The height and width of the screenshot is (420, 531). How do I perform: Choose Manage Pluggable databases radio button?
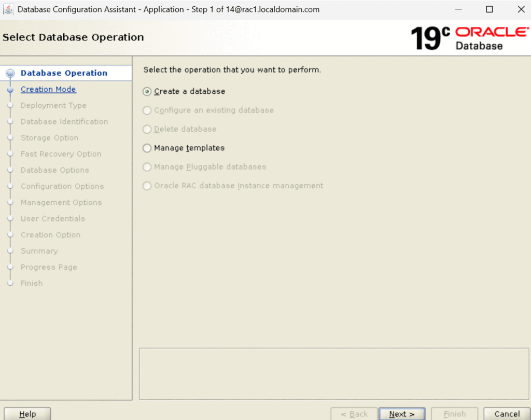[x=147, y=167]
